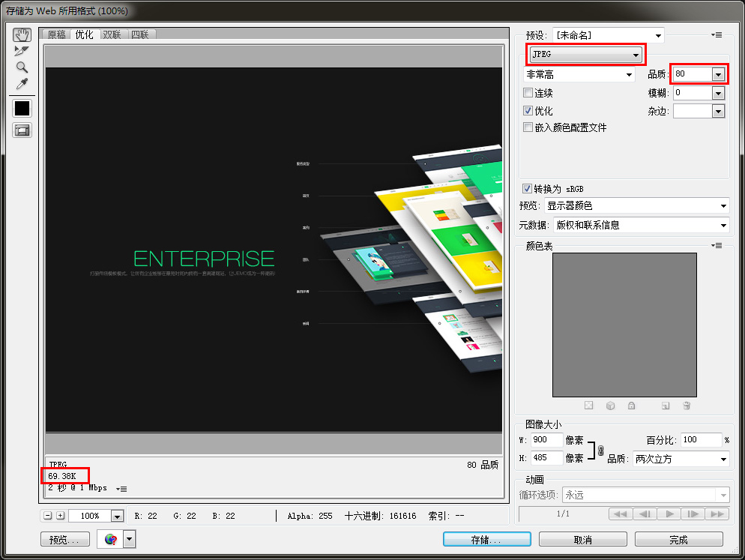The width and height of the screenshot is (745, 560).
Task: Select the Zoom tool
Action: pyautogui.click(x=22, y=67)
